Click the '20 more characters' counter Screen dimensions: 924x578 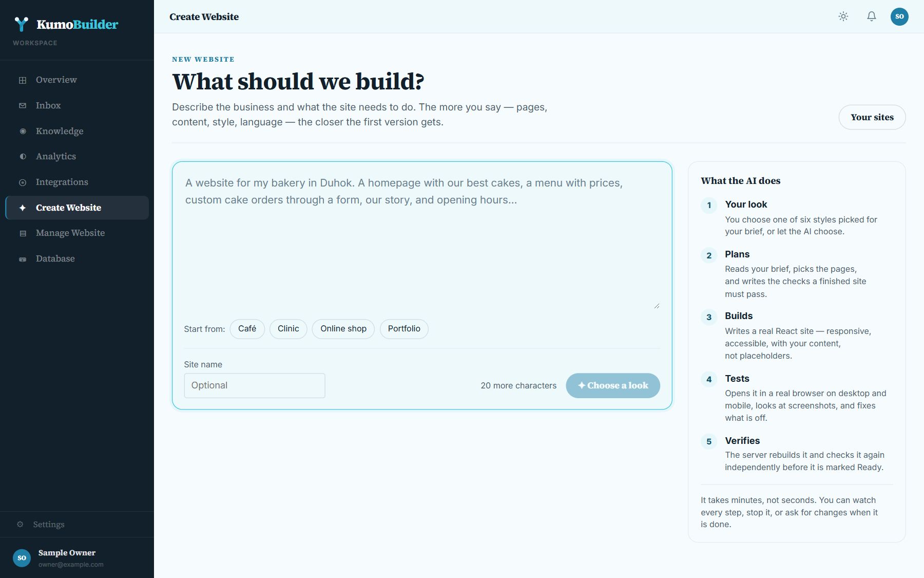coord(518,385)
